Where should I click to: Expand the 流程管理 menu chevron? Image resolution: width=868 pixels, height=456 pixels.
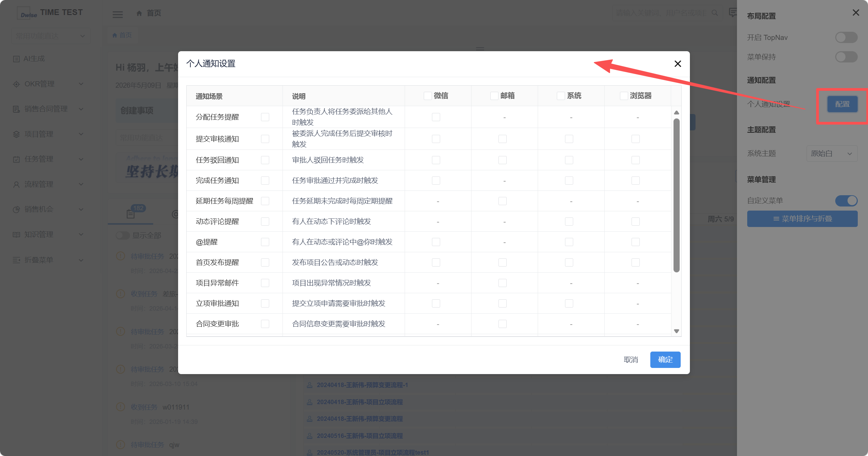point(81,184)
